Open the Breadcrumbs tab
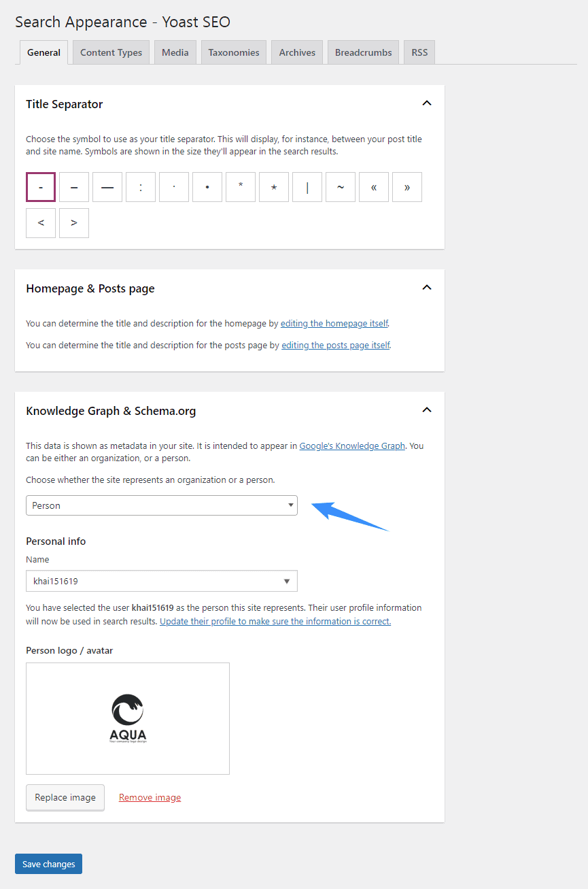The image size is (588, 889). coord(364,52)
